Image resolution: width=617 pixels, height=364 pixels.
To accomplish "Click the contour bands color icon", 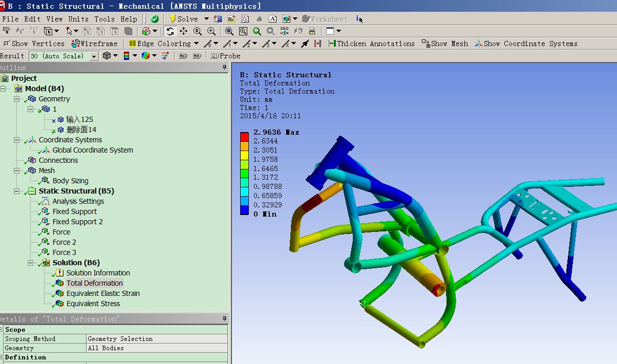I will coord(126,56).
